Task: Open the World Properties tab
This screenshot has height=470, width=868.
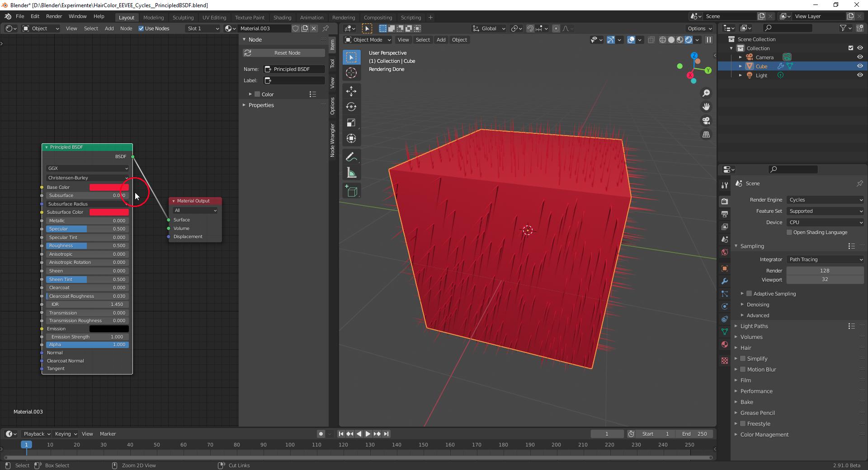Action: pyautogui.click(x=725, y=252)
